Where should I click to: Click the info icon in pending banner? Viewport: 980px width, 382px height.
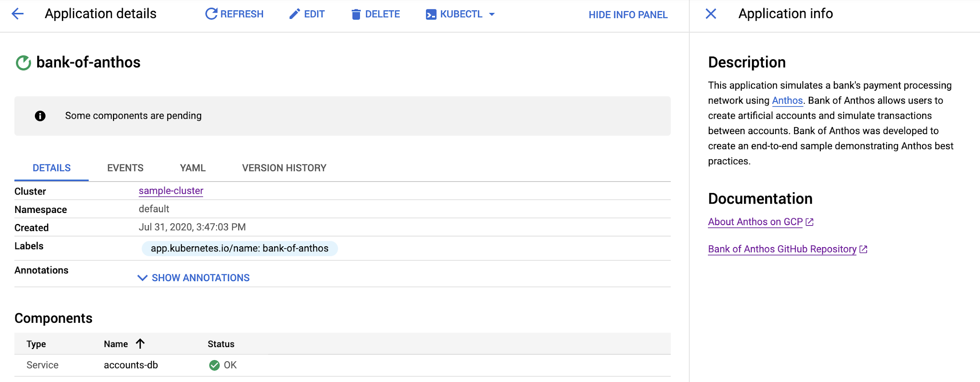(x=40, y=116)
